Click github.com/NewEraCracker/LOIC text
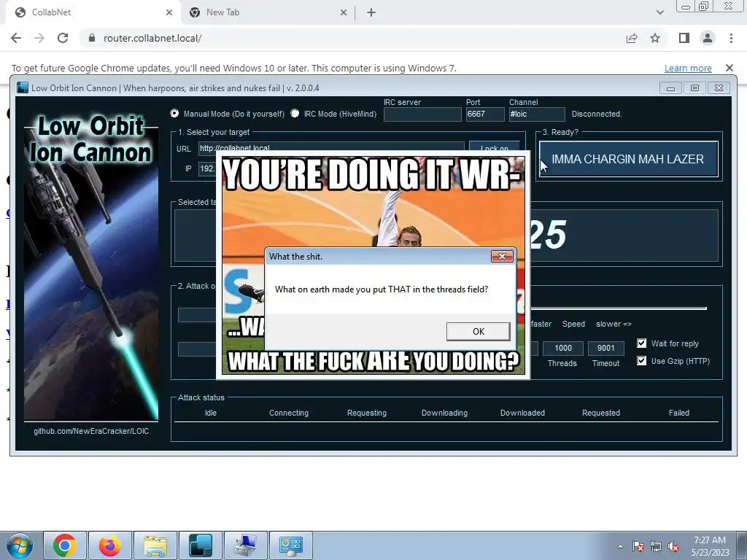The image size is (747, 560). (91, 431)
